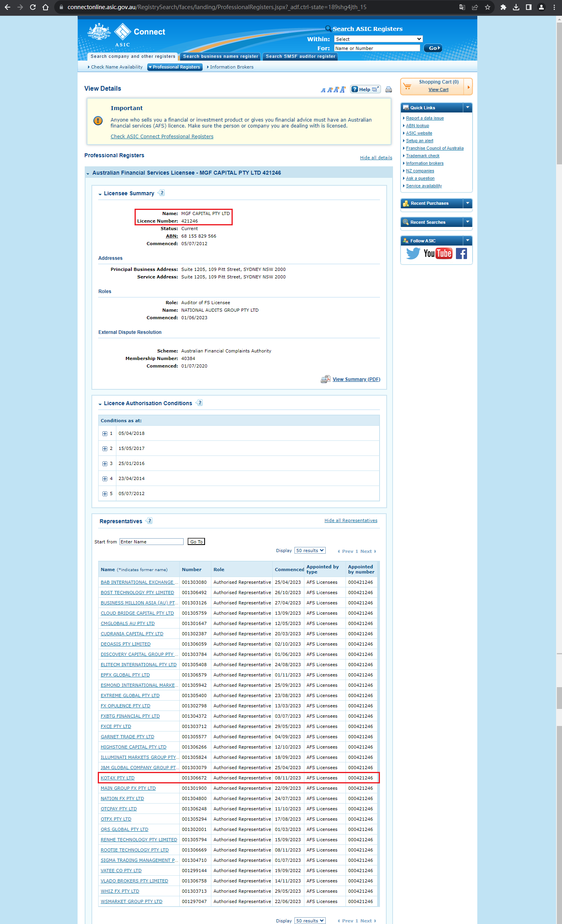
Task: Open ABN lookup quick link
Action: tap(417, 126)
